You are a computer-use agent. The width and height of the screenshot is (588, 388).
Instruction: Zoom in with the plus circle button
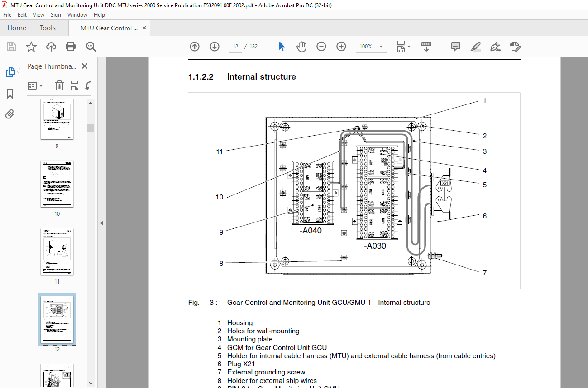[341, 47]
